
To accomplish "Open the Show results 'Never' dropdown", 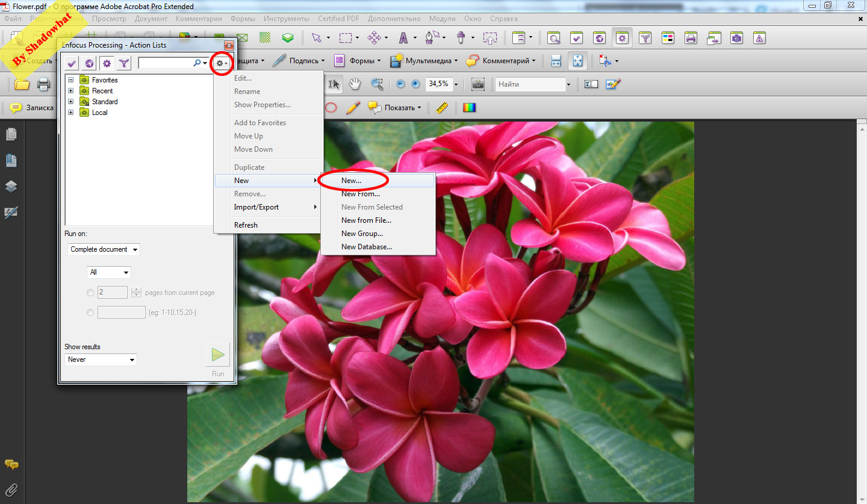I will [101, 359].
